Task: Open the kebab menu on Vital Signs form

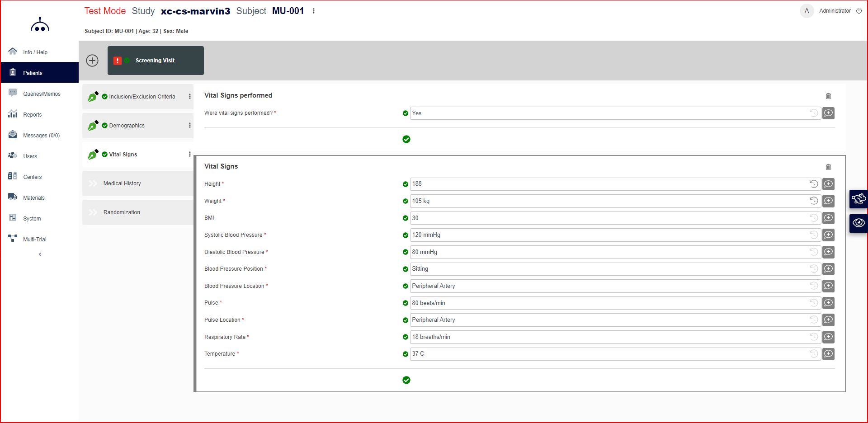Action: (x=189, y=154)
